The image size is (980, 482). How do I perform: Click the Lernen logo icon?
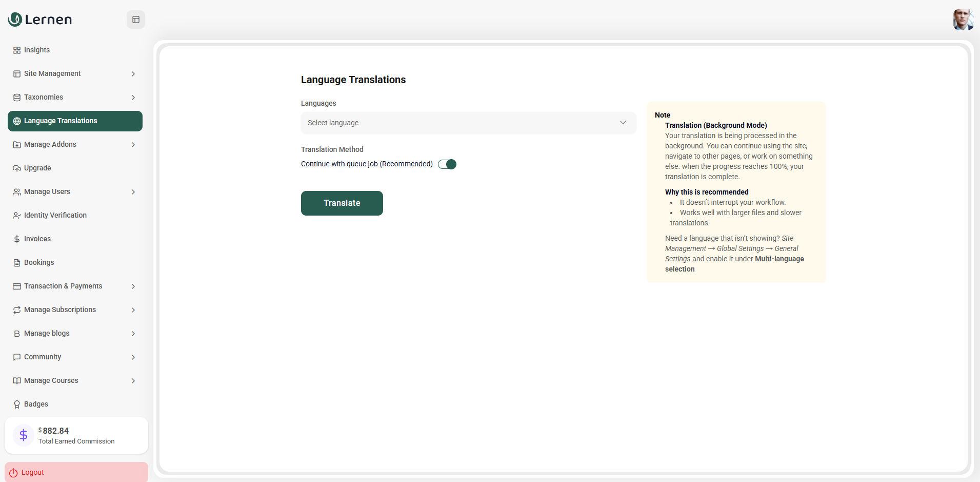click(x=15, y=20)
